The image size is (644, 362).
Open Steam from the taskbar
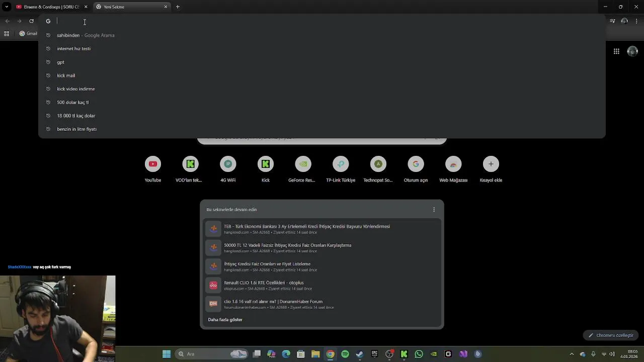coord(360,354)
